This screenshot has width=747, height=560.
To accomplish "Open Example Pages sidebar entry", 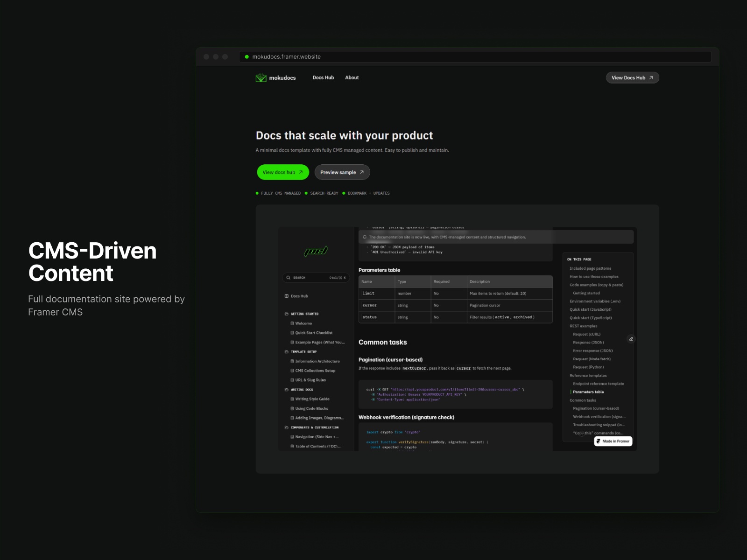I will click(320, 343).
